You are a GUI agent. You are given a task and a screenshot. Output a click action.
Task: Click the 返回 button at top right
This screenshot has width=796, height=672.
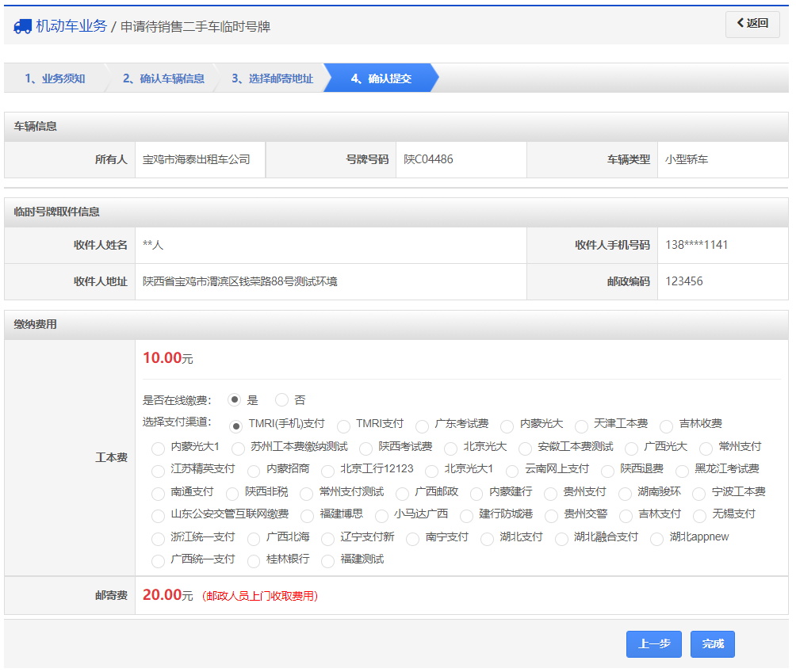point(752,25)
